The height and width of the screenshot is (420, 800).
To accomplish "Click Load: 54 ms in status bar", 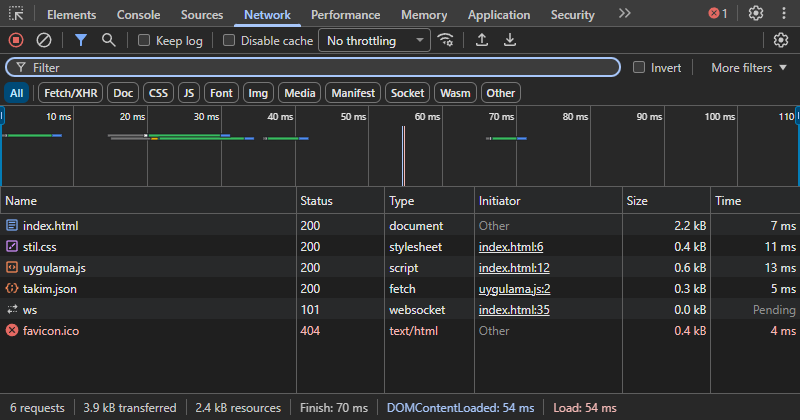I will click(x=585, y=408).
